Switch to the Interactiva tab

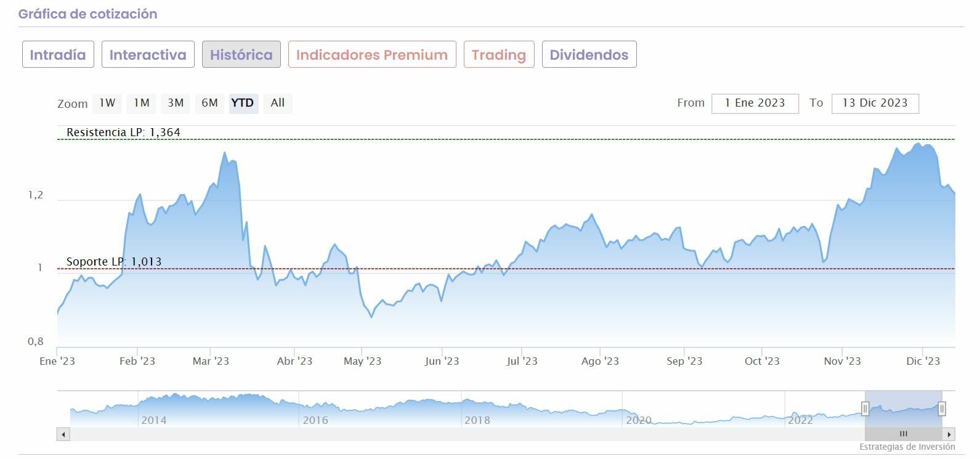(x=148, y=55)
